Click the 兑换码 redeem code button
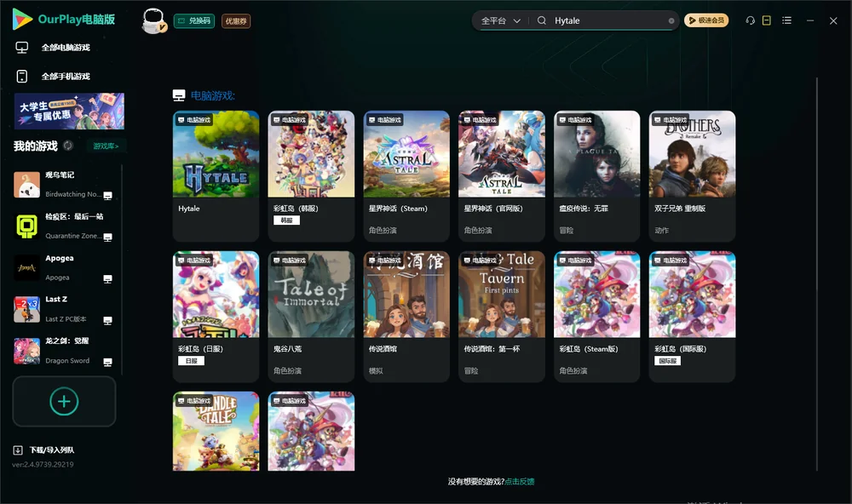852x504 pixels. (194, 21)
